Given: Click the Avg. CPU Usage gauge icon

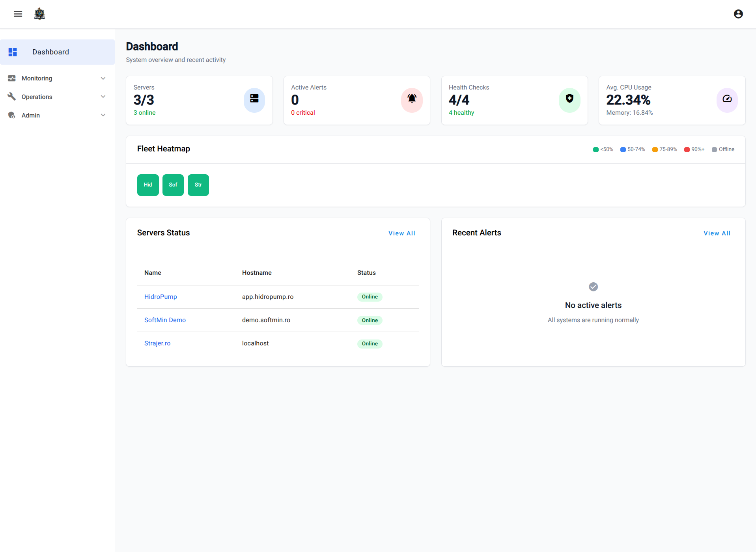Looking at the screenshot, I should (727, 100).
